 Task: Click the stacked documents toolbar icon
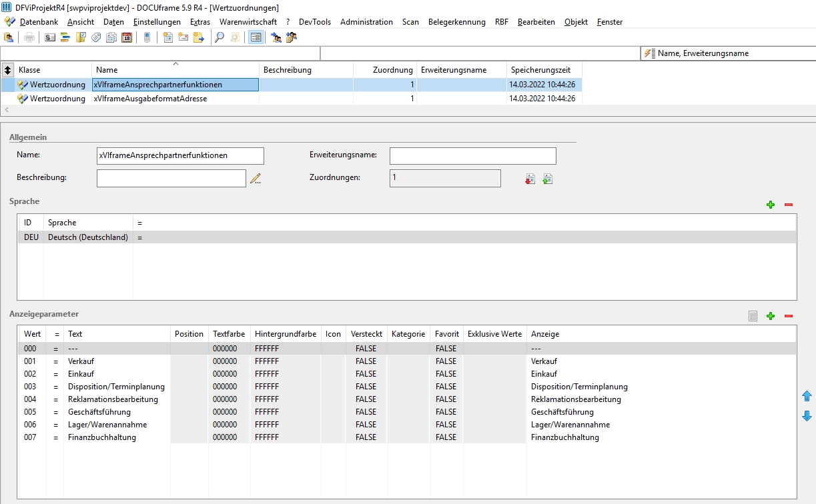point(111,37)
